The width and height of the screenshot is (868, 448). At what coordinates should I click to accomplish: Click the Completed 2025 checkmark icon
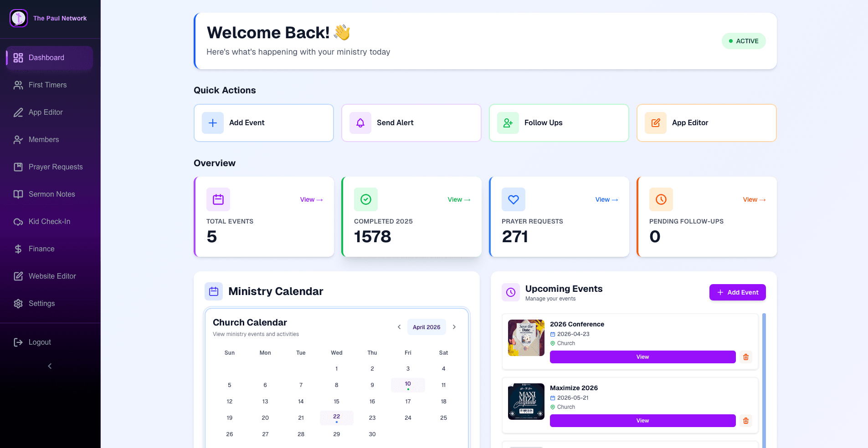pyautogui.click(x=365, y=199)
